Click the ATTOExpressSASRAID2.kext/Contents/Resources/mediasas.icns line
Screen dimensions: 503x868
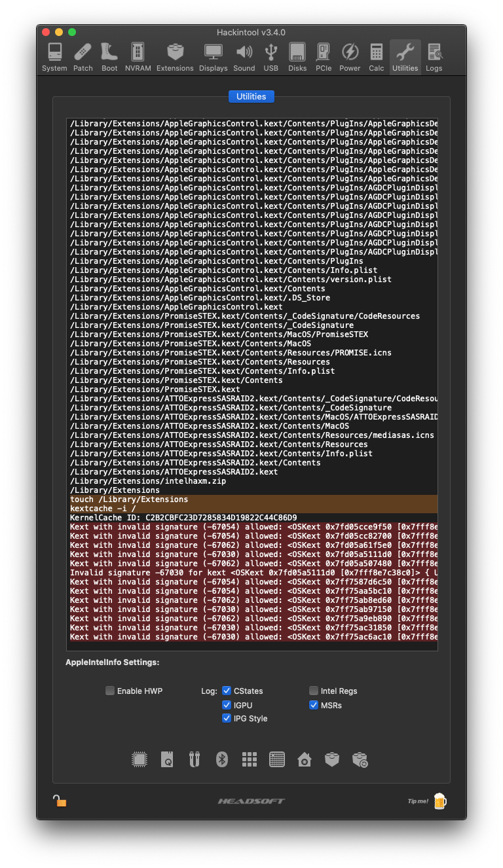[x=253, y=435]
